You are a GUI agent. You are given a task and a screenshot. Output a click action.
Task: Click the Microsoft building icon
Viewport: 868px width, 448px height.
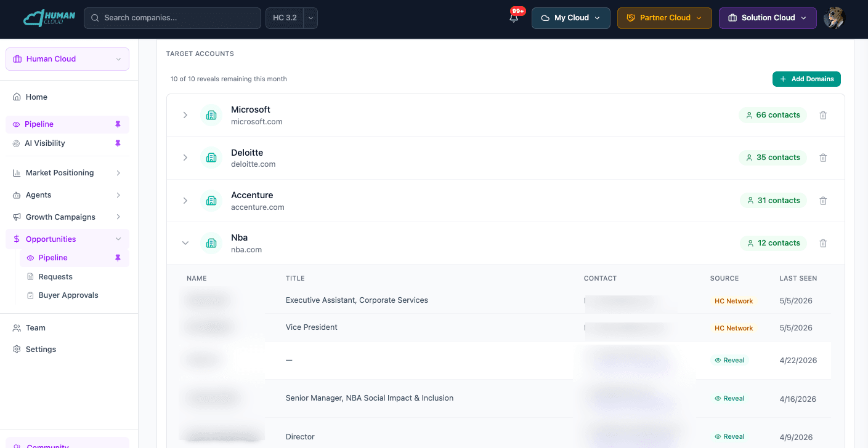[x=211, y=115]
